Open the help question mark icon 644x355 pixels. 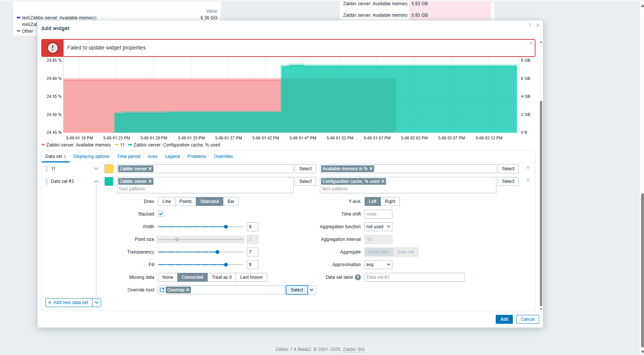[x=530, y=25]
